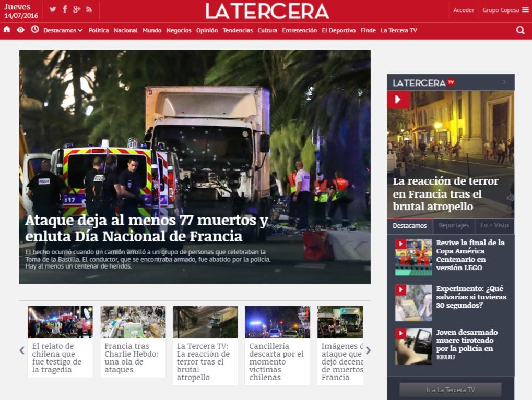
Task: Expand La Tercera TV panel arrow
Action: 504,82
